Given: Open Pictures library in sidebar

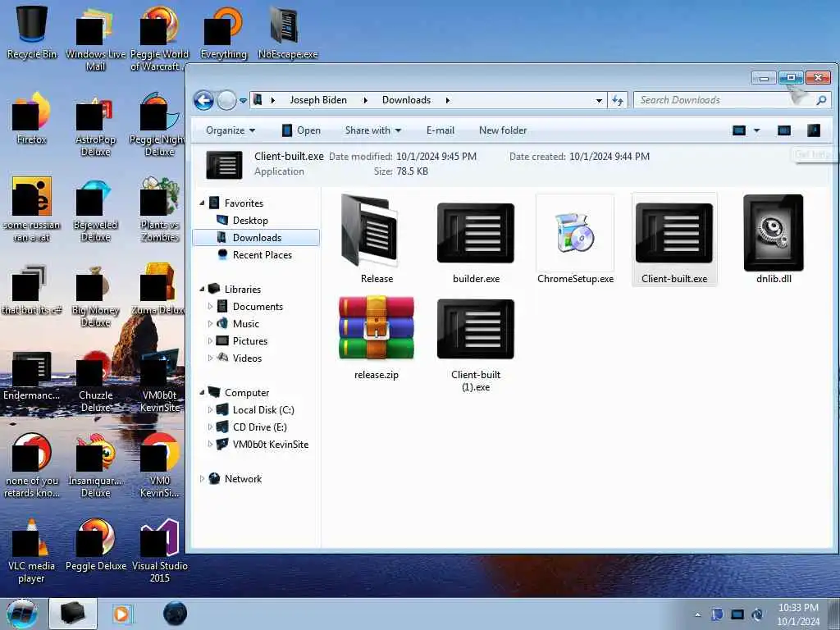Looking at the screenshot, I should coord(249,340).
